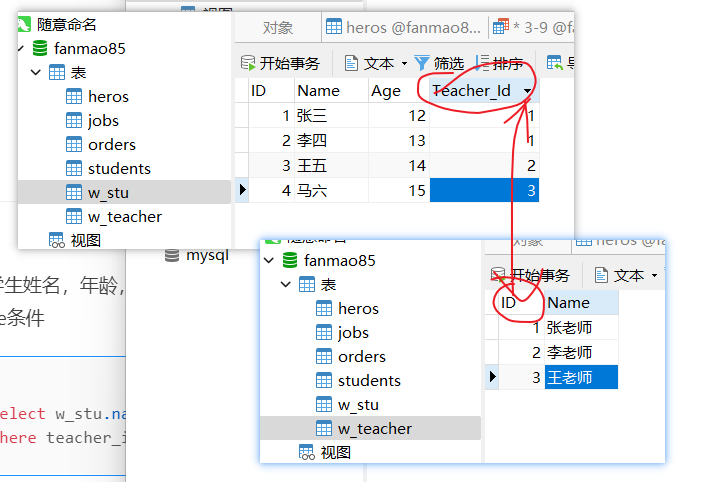Switch to the * 3-9 query tab
702x482 pixels.
533,28
